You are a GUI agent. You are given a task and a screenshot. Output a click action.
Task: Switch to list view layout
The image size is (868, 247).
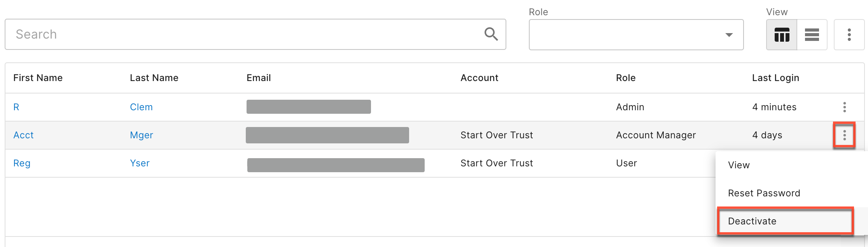812,35
